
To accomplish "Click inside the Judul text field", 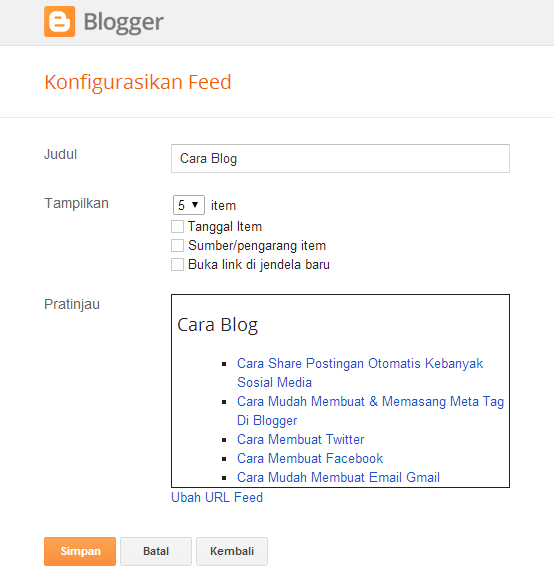I will coord(340,159).
